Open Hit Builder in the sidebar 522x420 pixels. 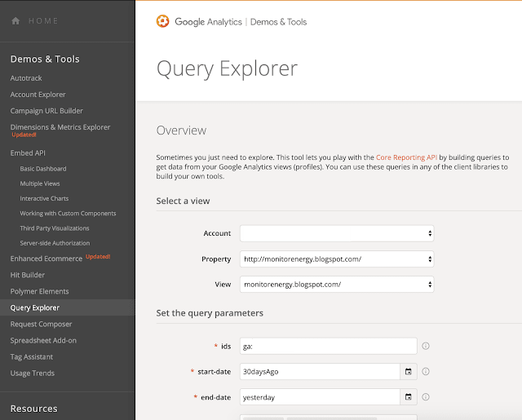pos(27,275)
